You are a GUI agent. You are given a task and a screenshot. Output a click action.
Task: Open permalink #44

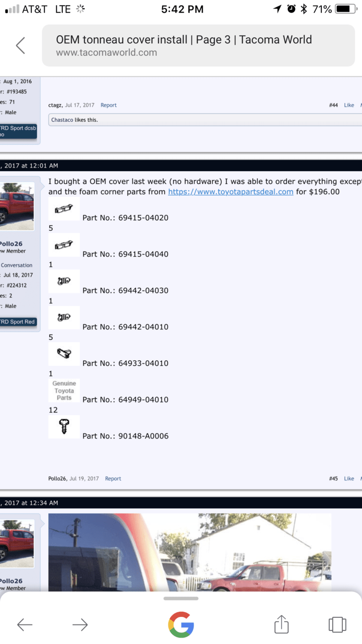[333, 105]
